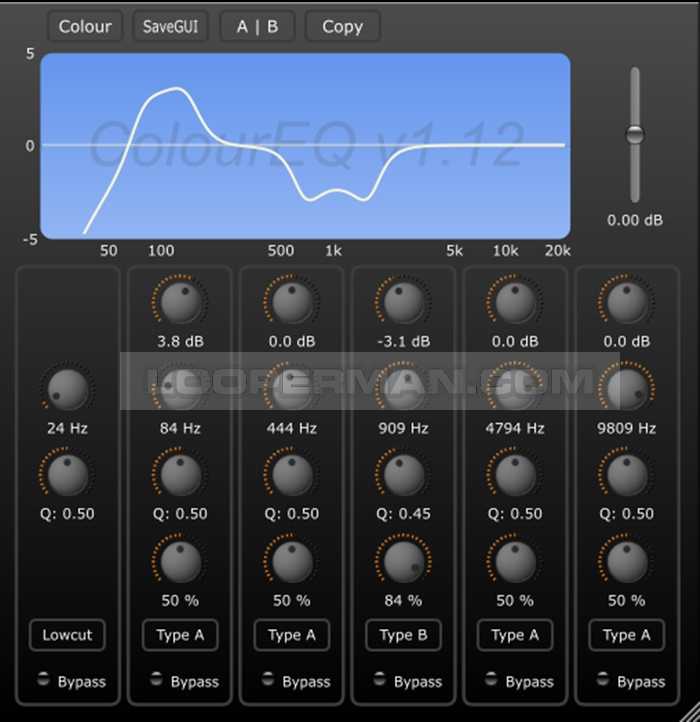Toggle Bypass on the 444 Hz band
The height and width of the screenshot is (722, 700).
[x=268, y=679]
